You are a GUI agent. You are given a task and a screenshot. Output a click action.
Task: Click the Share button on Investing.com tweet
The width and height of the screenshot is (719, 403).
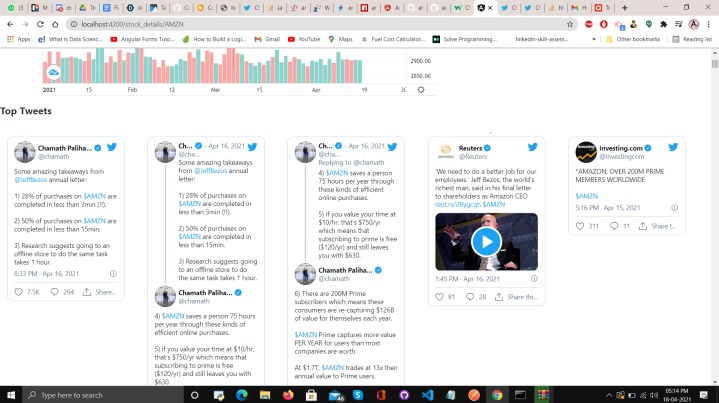(x=658, y=226)
